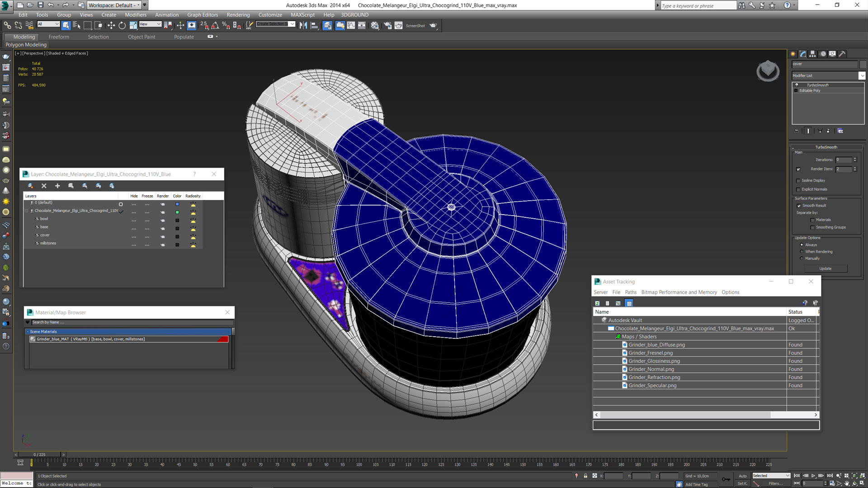Toggle the TurboSmooth Render Iters checkbox
This screenshot has height=488, width=868.
click(798, 169)
